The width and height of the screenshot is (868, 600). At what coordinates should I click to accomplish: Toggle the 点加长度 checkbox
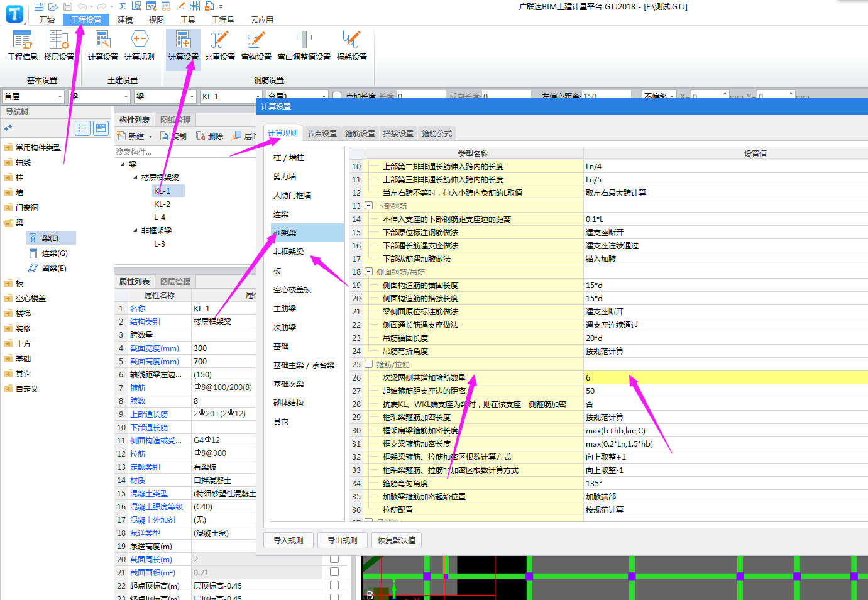(x=337, y=96)
